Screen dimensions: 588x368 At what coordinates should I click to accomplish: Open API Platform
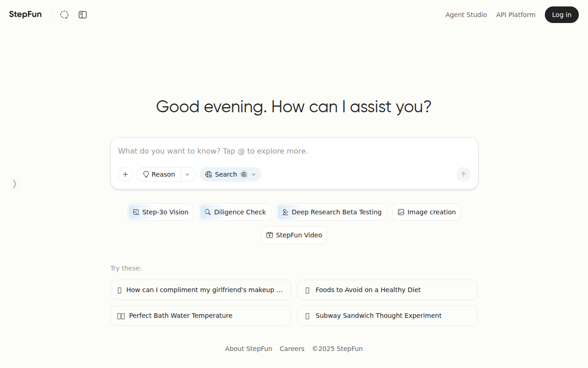click(515, 15)
